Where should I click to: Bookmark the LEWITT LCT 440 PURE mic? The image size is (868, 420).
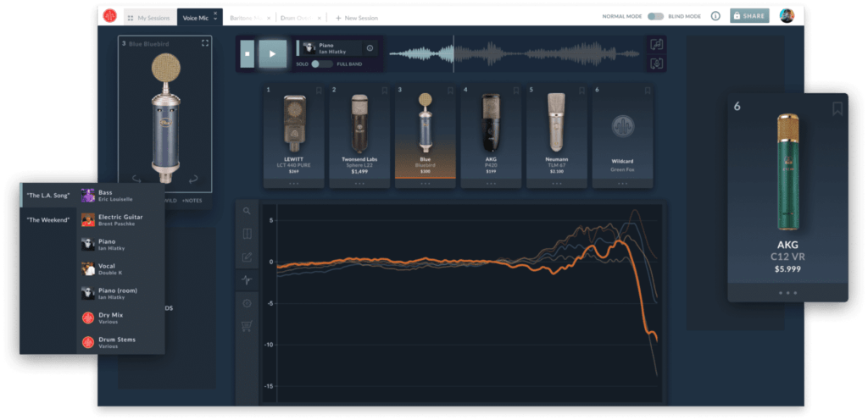[319, 90]
